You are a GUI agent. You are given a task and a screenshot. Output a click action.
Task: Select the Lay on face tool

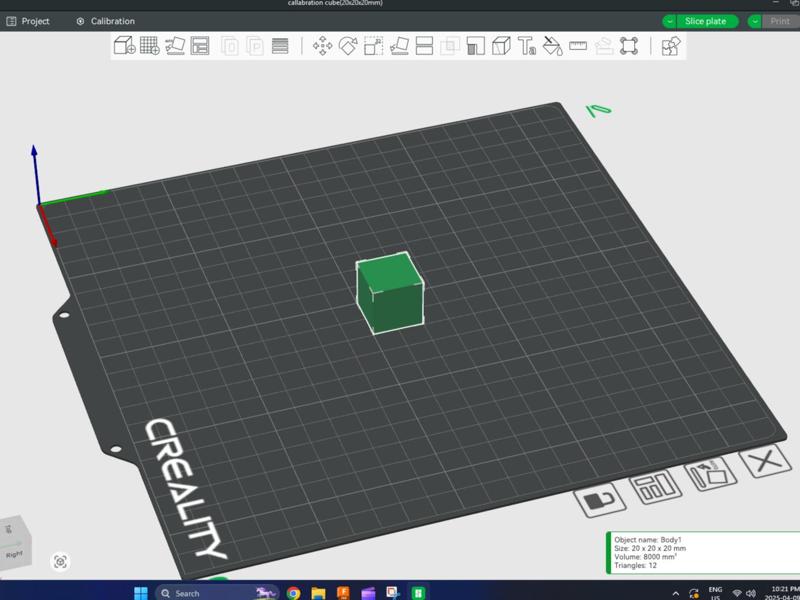coord(399,46)
